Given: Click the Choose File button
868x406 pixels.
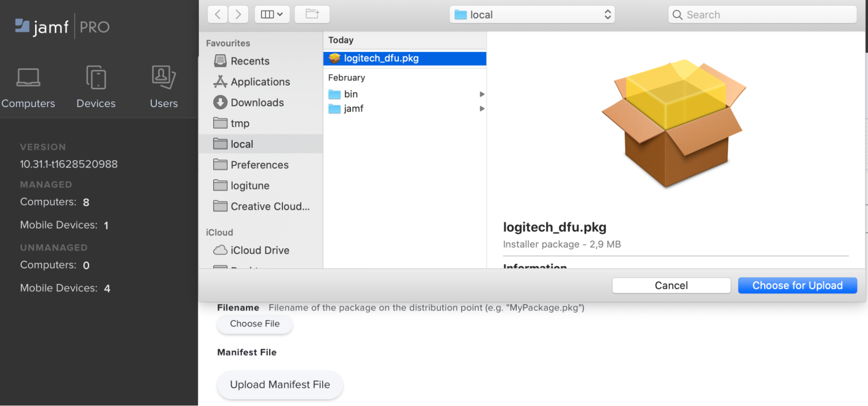Looking at the screenshot, I should click(x=255, y=324).
